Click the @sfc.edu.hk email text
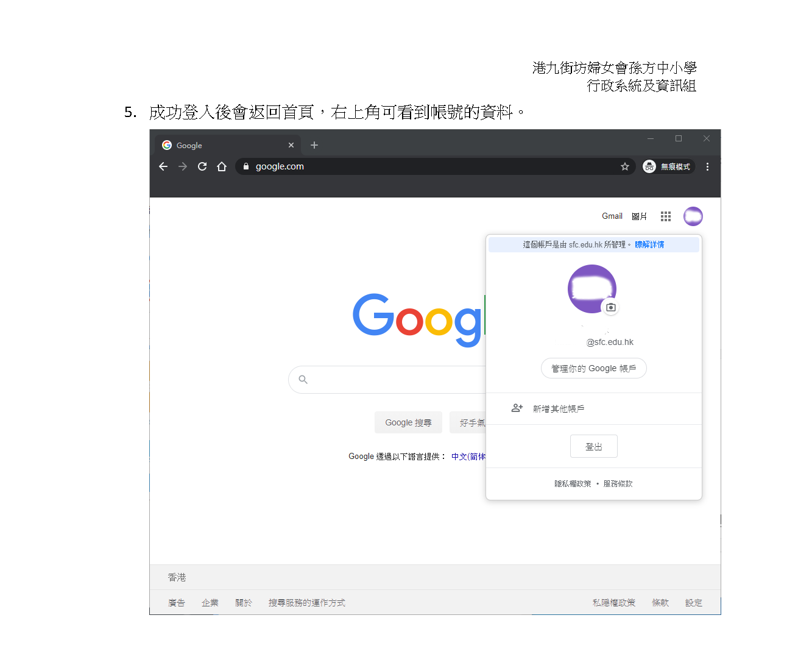812x654 pixels. tap(610, 342)
